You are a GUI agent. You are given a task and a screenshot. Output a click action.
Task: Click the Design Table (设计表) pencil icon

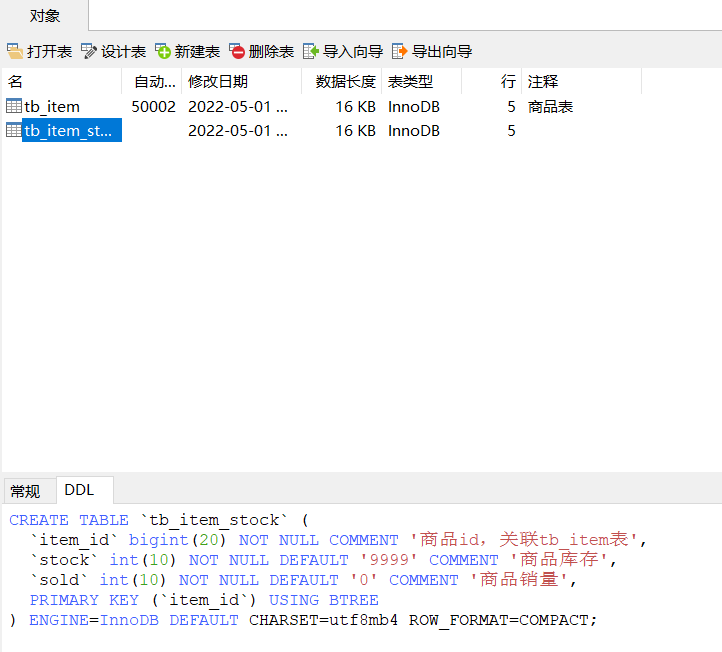(89, 51)
